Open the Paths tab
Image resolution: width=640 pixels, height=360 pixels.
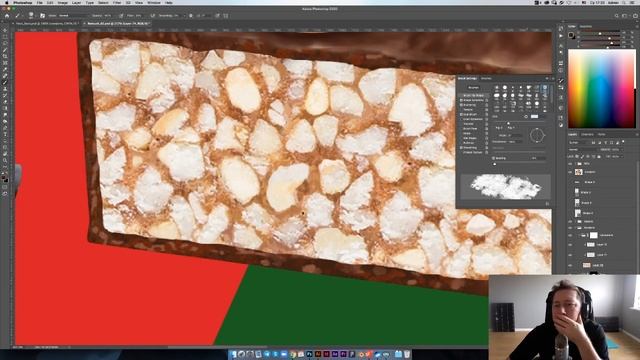(x=602, y=134)
